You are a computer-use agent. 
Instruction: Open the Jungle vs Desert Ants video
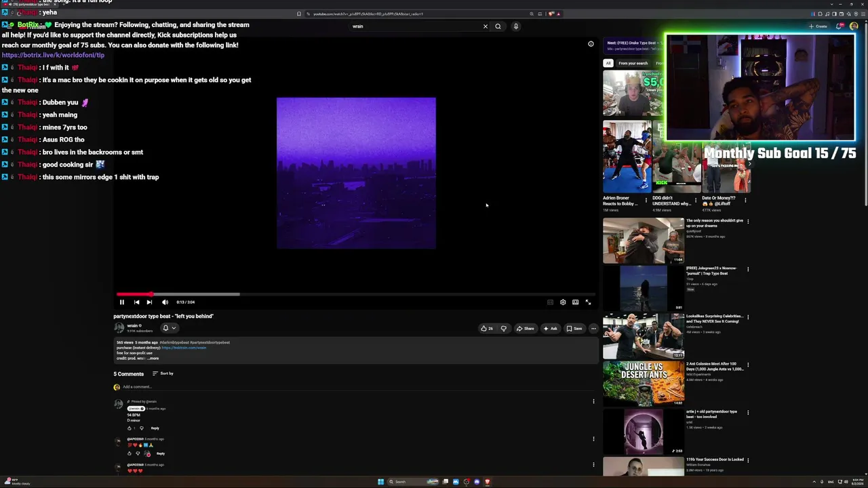click(x=644, y=384)
